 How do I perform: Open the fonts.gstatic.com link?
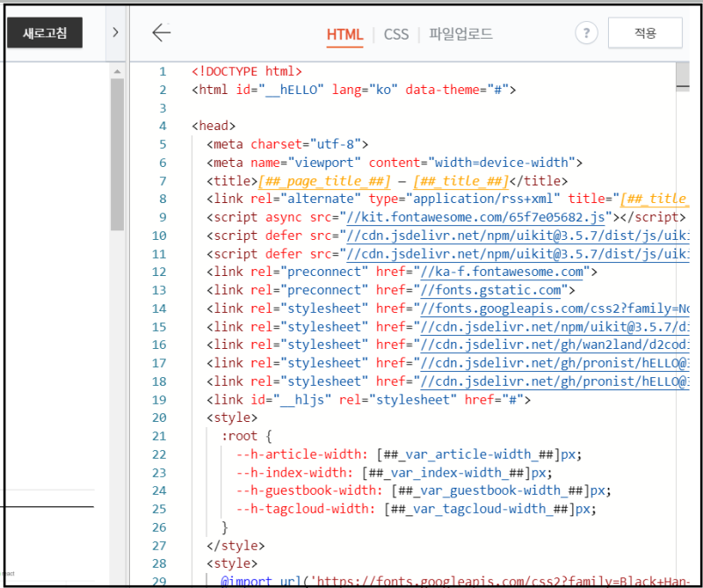tap(490, 291)
